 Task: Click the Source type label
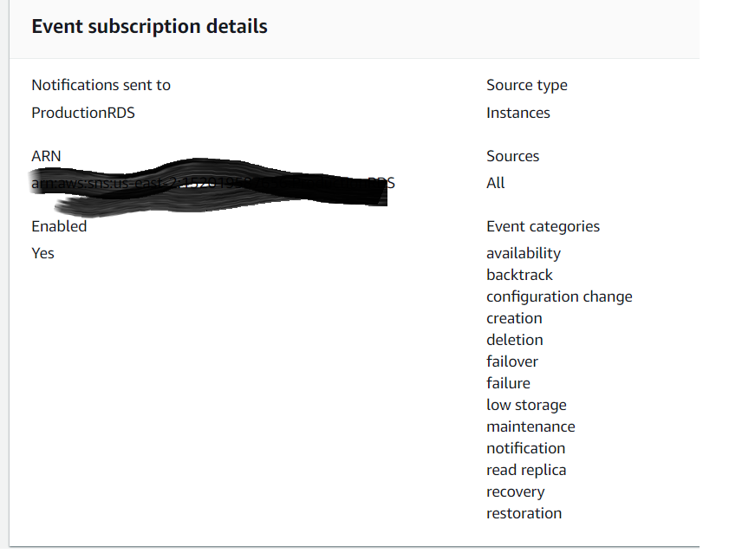tap(527, 86)
